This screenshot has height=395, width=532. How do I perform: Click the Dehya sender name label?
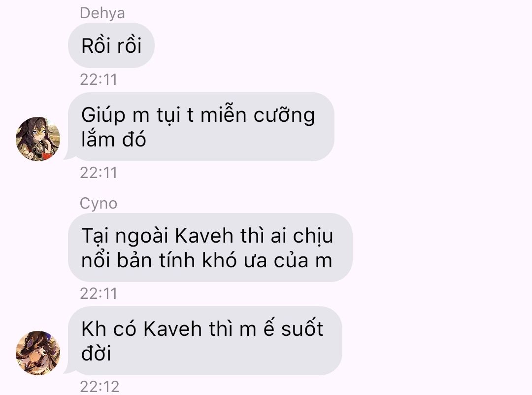pyautogui.click(x=102, y=13)
